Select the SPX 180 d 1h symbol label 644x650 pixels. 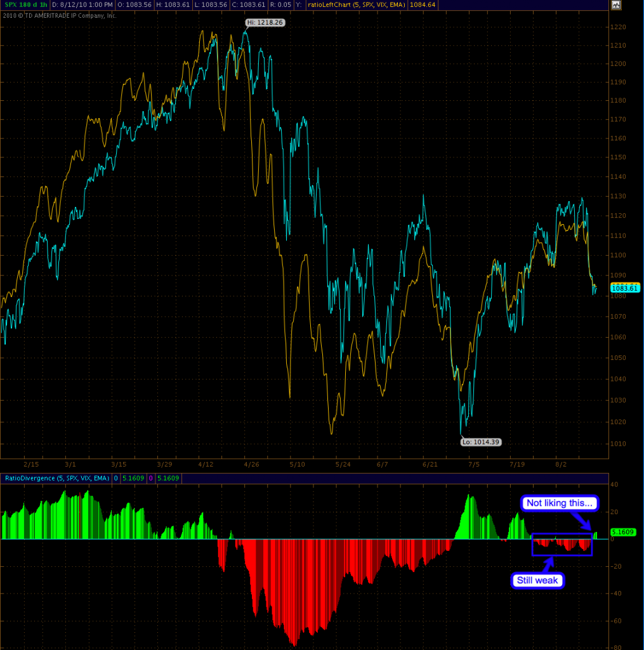tap(25, 5)
